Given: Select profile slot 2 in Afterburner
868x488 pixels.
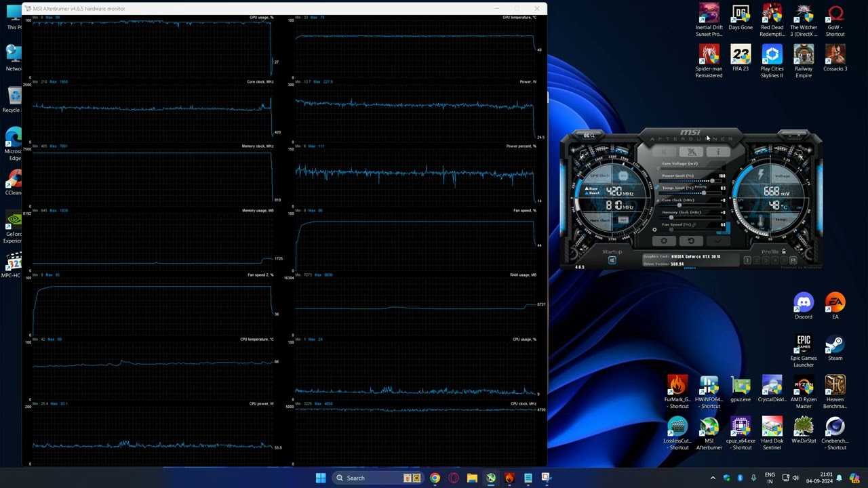Looking at the screenshot, I should [756, 260].
